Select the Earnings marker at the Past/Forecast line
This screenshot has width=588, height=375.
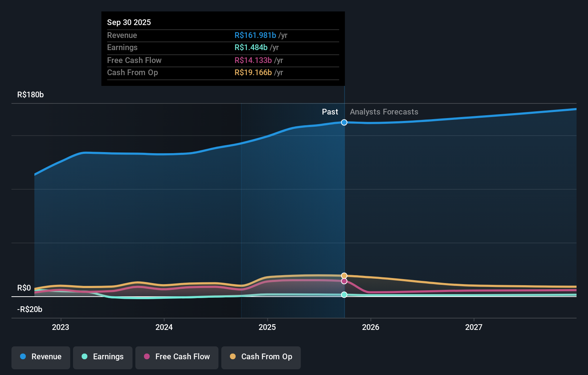(x=344, y=294)
